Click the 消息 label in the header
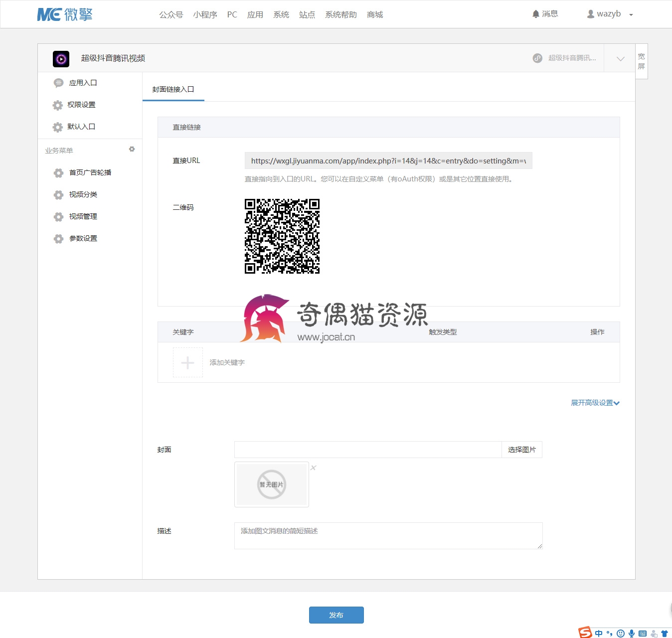 point(550,14)
